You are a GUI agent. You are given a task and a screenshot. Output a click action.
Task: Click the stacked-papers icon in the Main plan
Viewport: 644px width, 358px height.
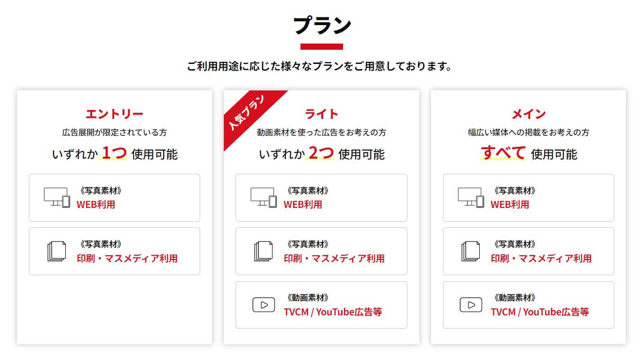tap(471, 251)
